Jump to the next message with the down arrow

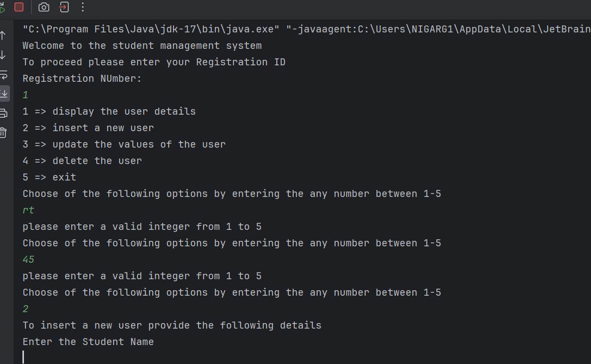click(x=5, y=56)
